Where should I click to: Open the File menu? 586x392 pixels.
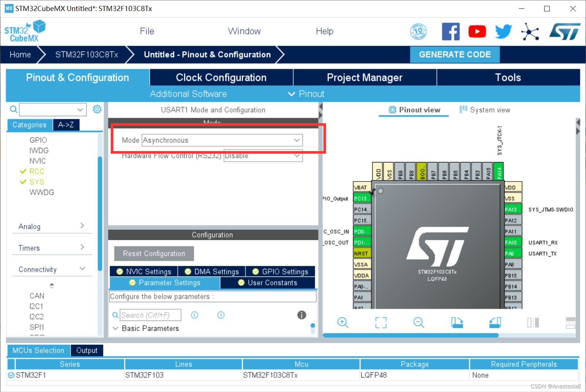click(147, 31)
